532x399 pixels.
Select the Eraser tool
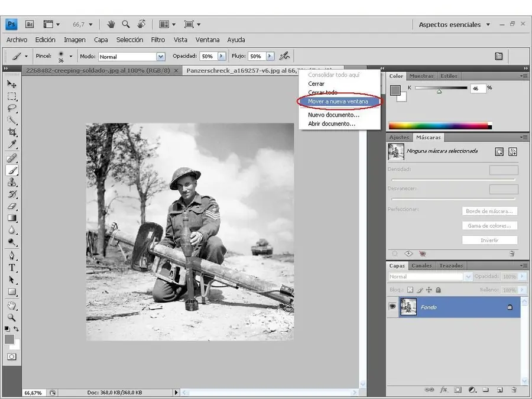[x=12, y=207]
